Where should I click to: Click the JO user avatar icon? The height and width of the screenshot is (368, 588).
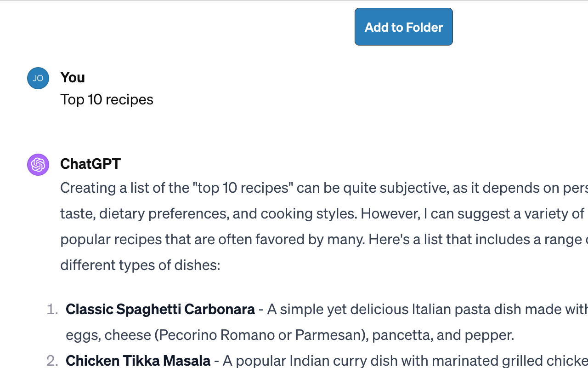click(x=38, y=78)
